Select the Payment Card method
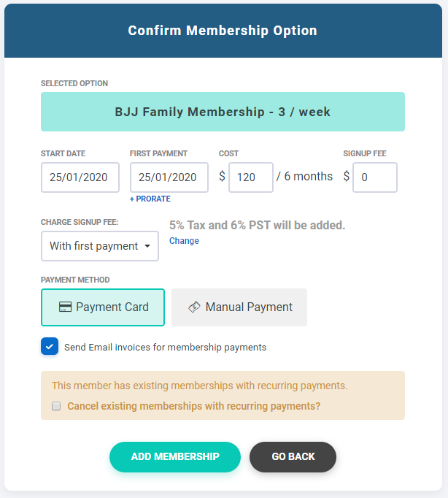The height and width of the screenshot is (498, 448). click(103, 307)
